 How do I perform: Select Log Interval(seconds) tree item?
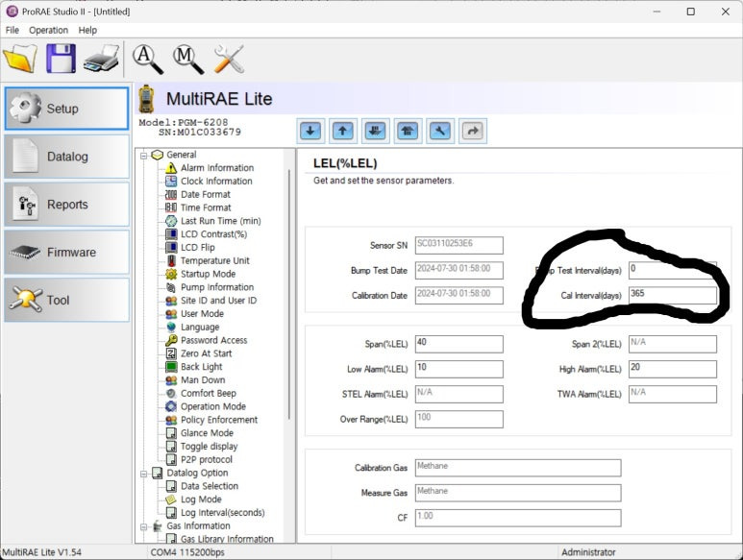click(223, 512)
